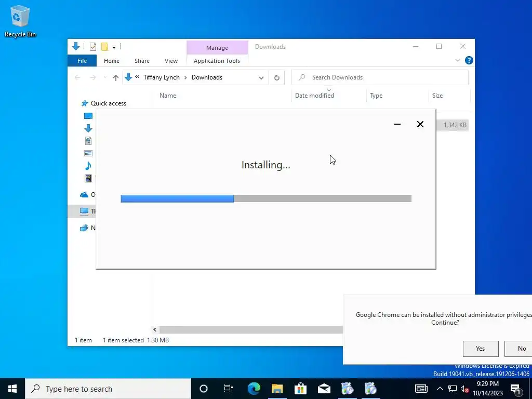Launch Microsoft Edge from taskbar

point(254,389)
